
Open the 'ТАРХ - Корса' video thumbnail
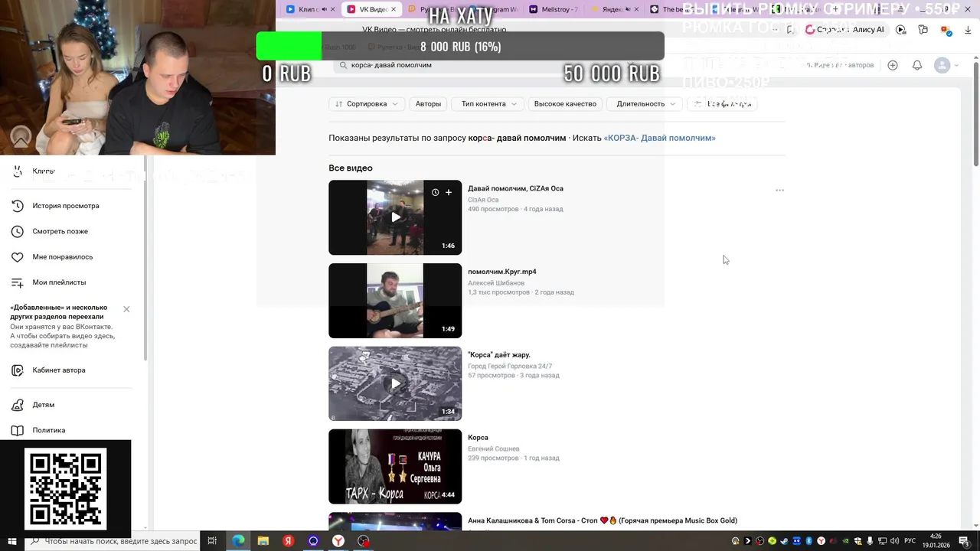(x=395, y=467)
